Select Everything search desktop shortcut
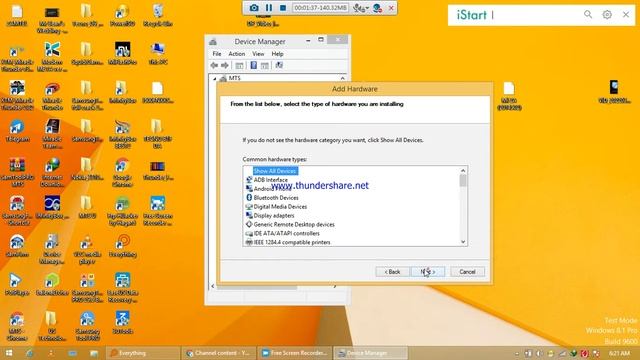Image resolution: width=640 pixels, height=360 pixels. (x=122, y=246)
